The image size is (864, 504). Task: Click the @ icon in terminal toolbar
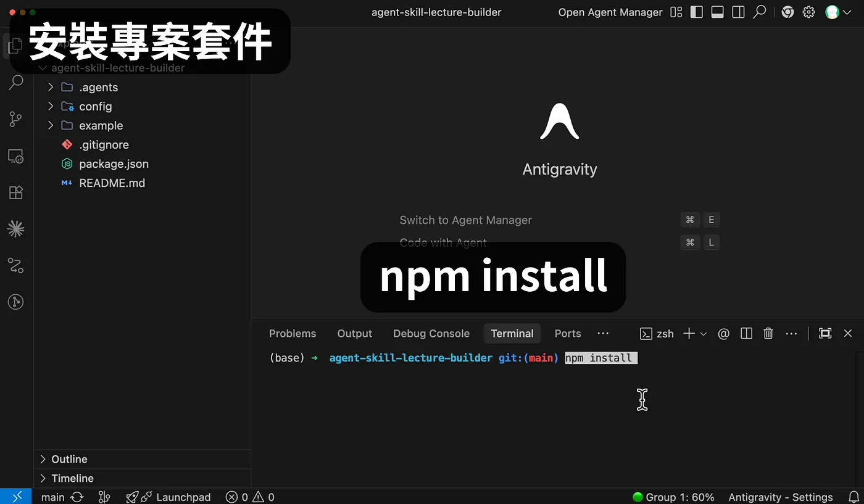[x=724, y=334]
